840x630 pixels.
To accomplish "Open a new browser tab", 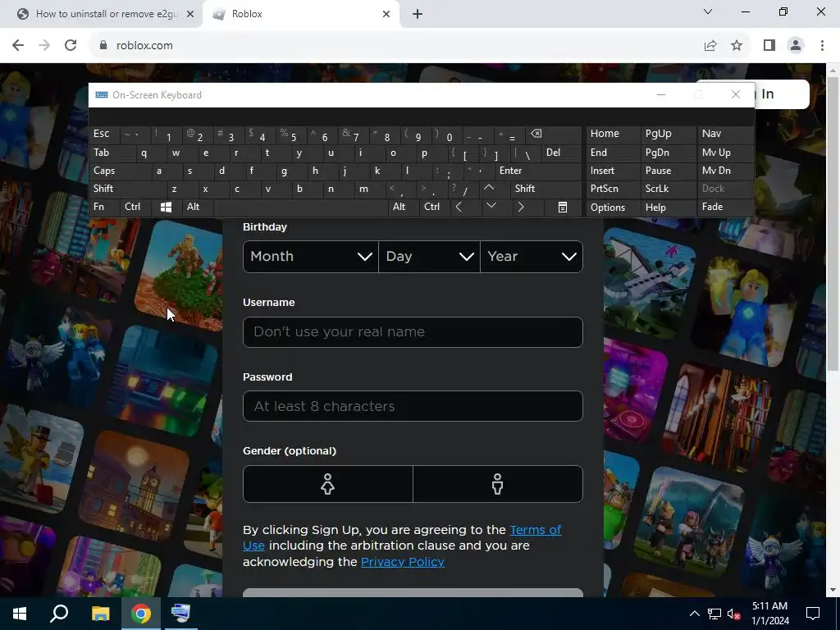I will tap(418, 15).
